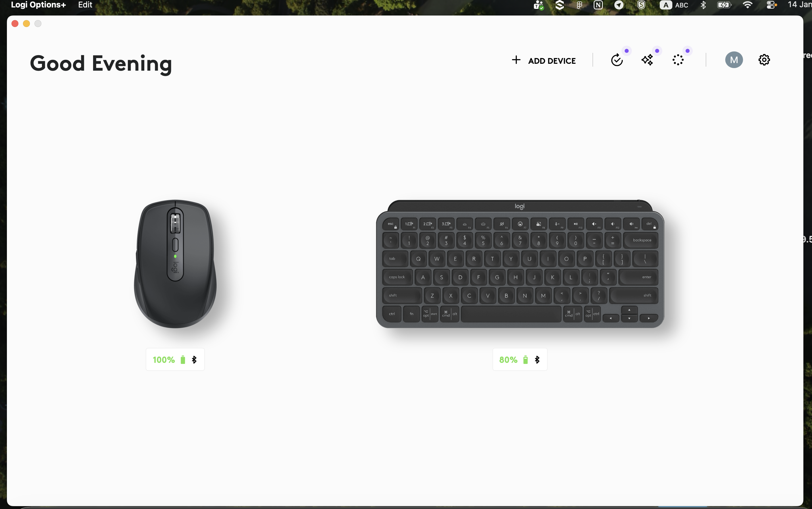Click the Bluetooth icon under the mouse
The image size is (812, 509).
pyautogui.click(x=194, y=360)
